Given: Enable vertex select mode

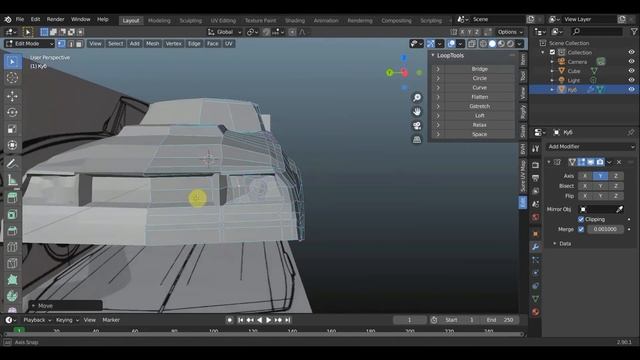Looking at the screenshot, I should (61, 44).
